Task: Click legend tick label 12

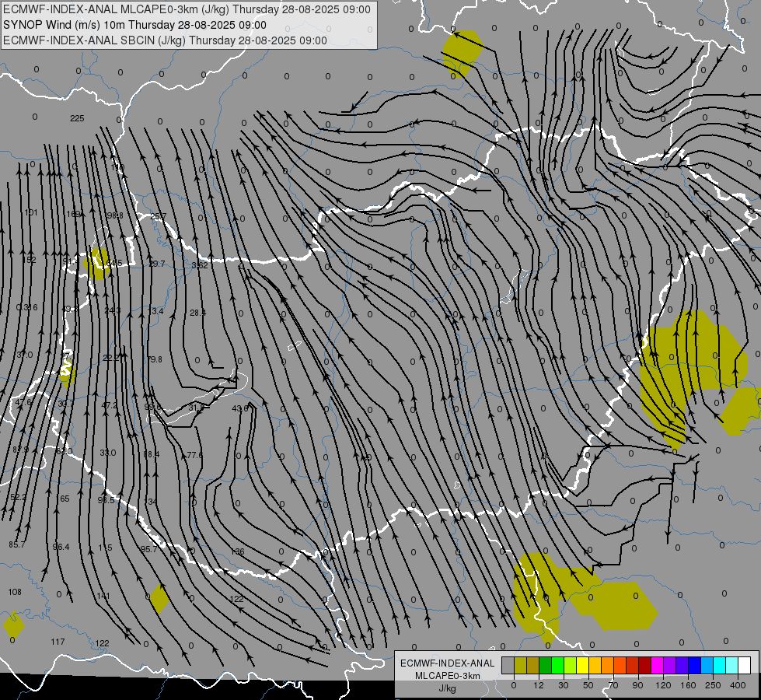Action: point(539,685)
